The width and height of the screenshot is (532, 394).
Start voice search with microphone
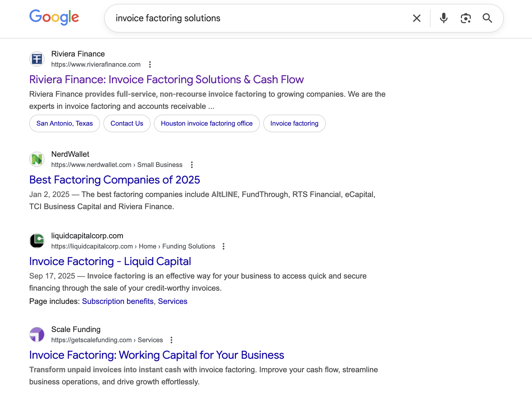tap(444, 18)
